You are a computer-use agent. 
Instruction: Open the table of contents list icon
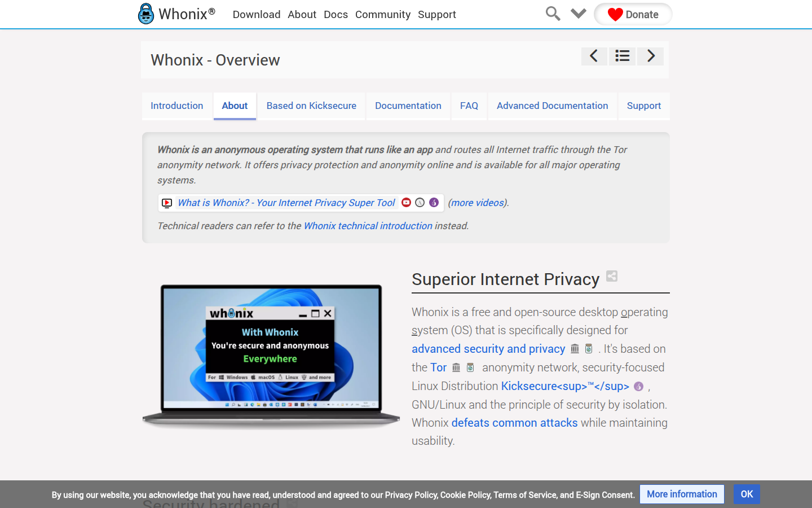coord(623,56)
